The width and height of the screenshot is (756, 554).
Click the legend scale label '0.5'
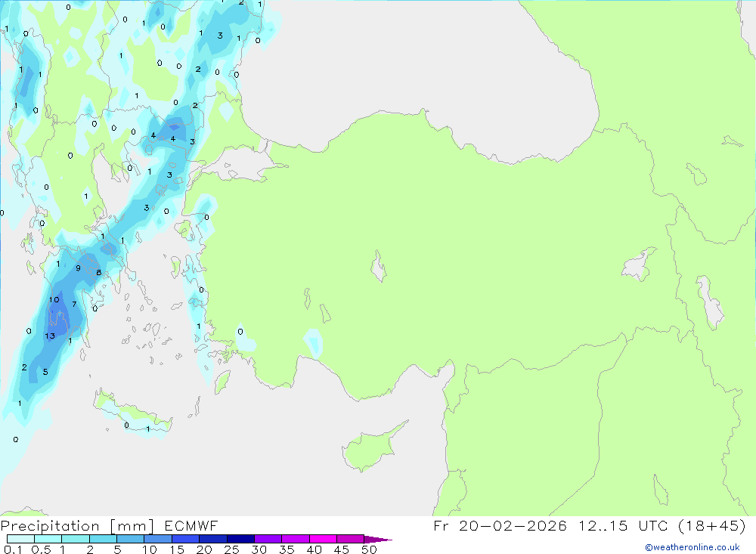coord(41,549)
